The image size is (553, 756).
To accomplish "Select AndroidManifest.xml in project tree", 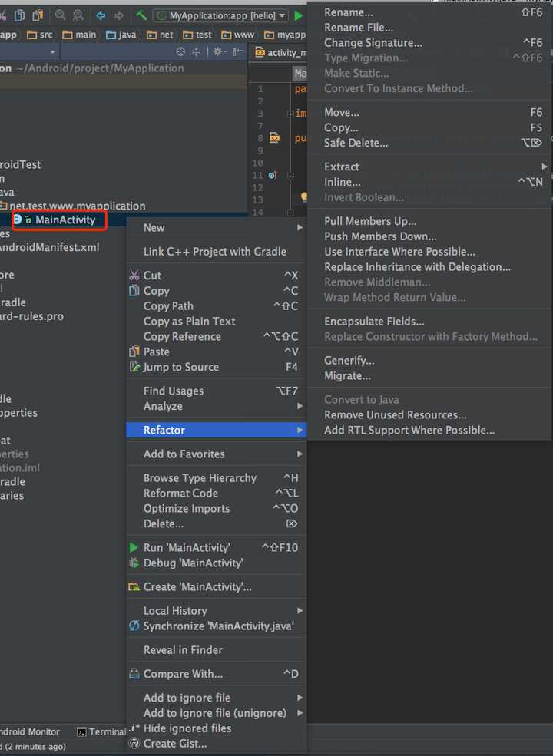I will pyautogui.click(x=49, y=247).
